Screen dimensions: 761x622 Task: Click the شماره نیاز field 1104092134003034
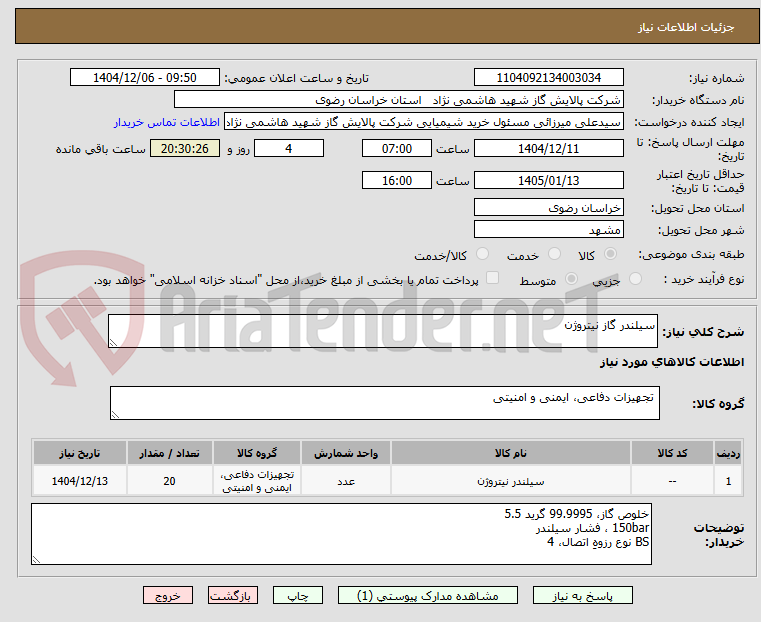(548, 78)
